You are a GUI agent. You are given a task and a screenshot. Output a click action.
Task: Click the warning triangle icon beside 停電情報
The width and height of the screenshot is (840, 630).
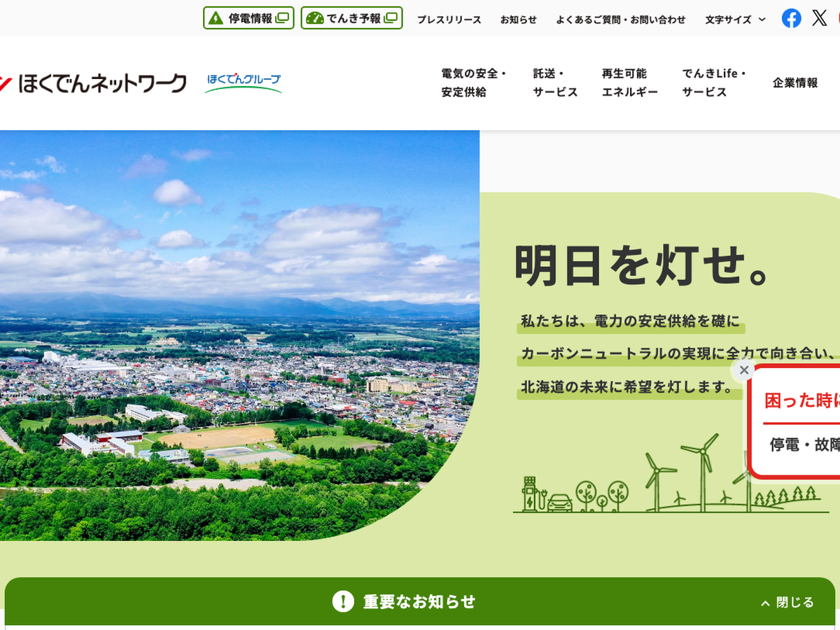click(x=216, y=18)
